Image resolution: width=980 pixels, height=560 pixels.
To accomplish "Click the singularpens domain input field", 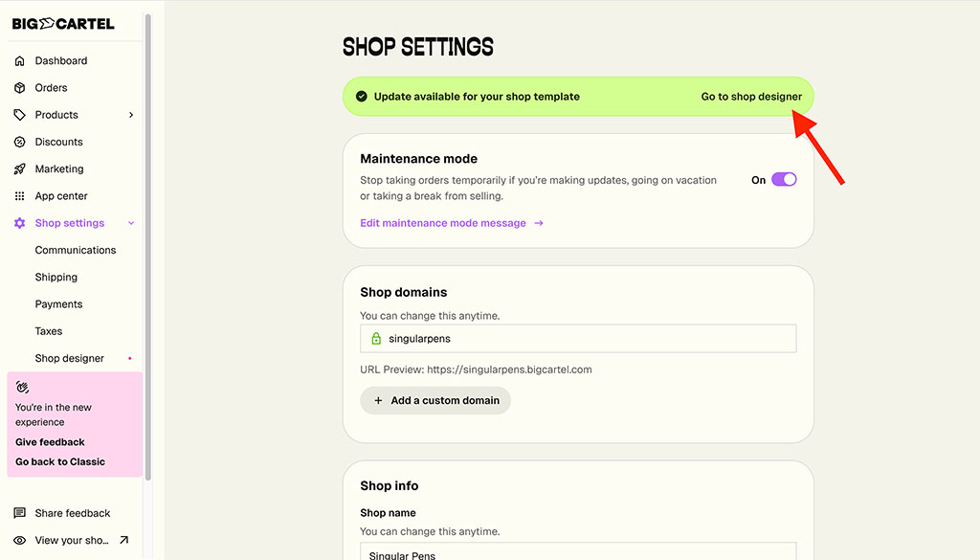I will tap(578, 339).
